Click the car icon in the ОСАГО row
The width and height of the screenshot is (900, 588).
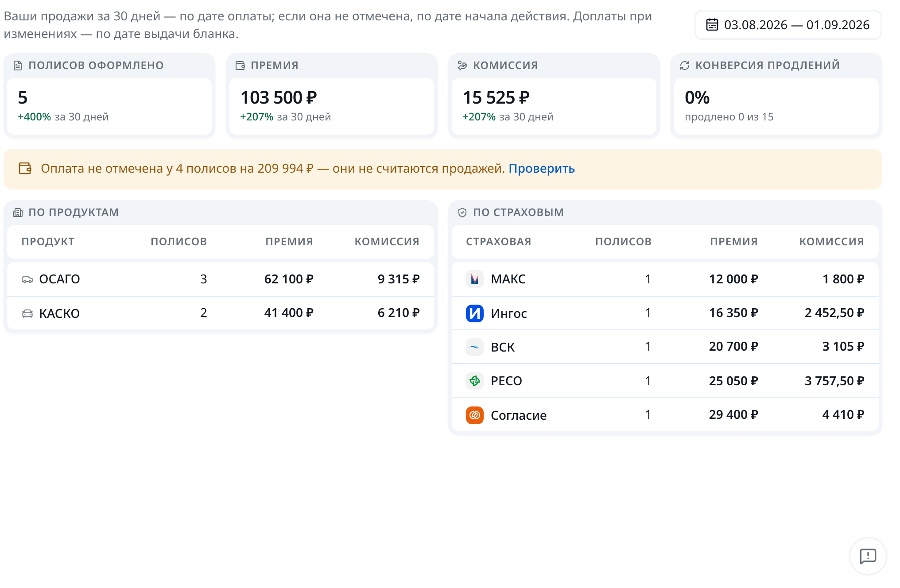(x=27, y=279)
